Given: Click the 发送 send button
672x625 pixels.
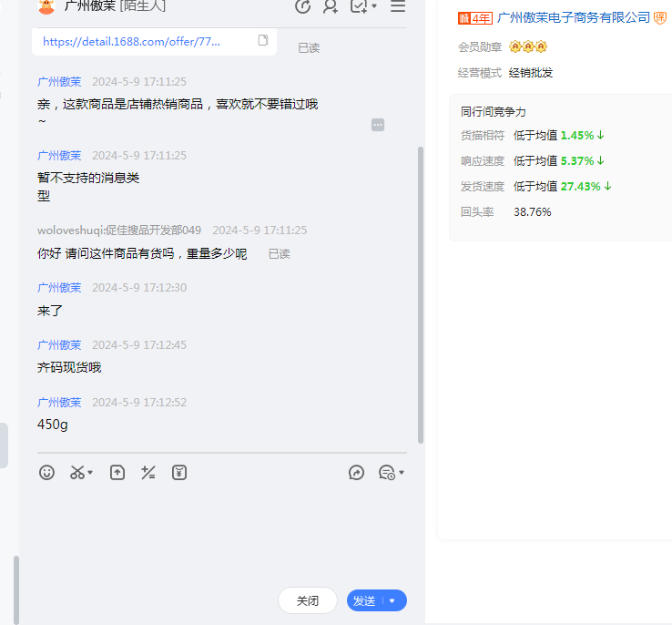Looking at the screenshot, I should [365, 600].
